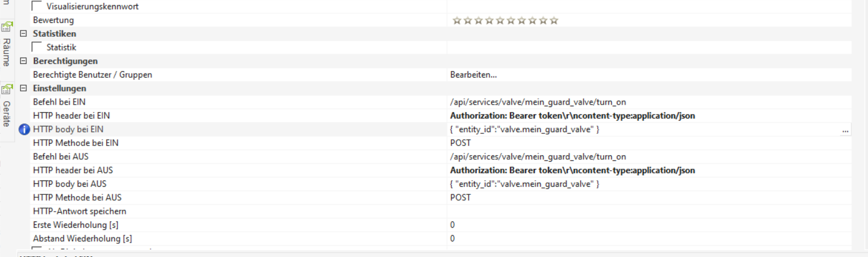The width and height of the screenshot is (868, 257).
Task: Select the Befehl bei EIN value field
Action: tap(538, 102)
